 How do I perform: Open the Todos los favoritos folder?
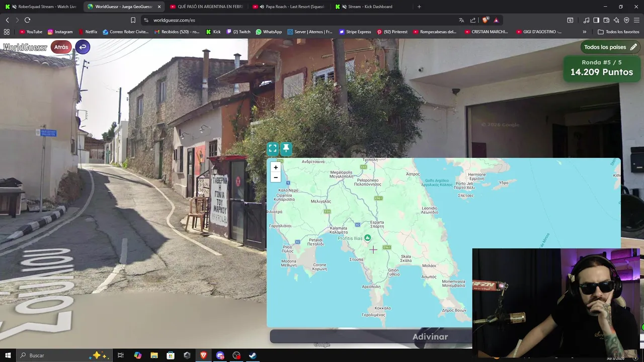tap(618, 32)
